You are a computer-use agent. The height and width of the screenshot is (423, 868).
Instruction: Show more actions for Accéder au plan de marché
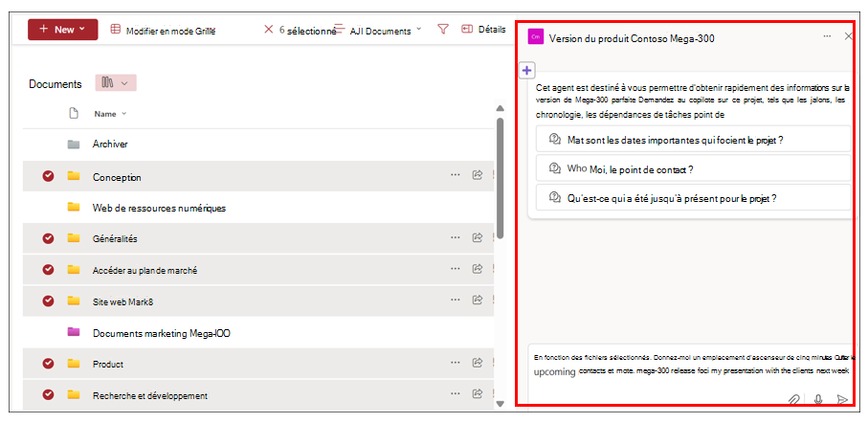click(x=455, y=269)
